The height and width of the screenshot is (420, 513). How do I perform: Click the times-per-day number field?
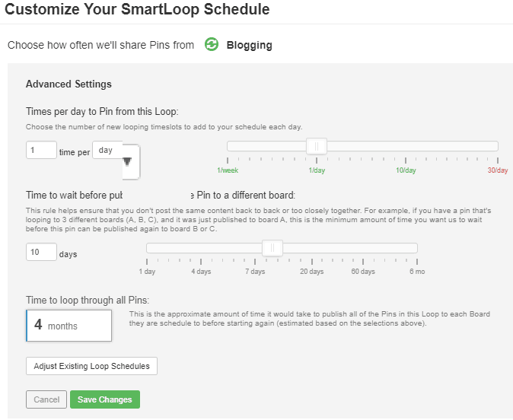41,150
